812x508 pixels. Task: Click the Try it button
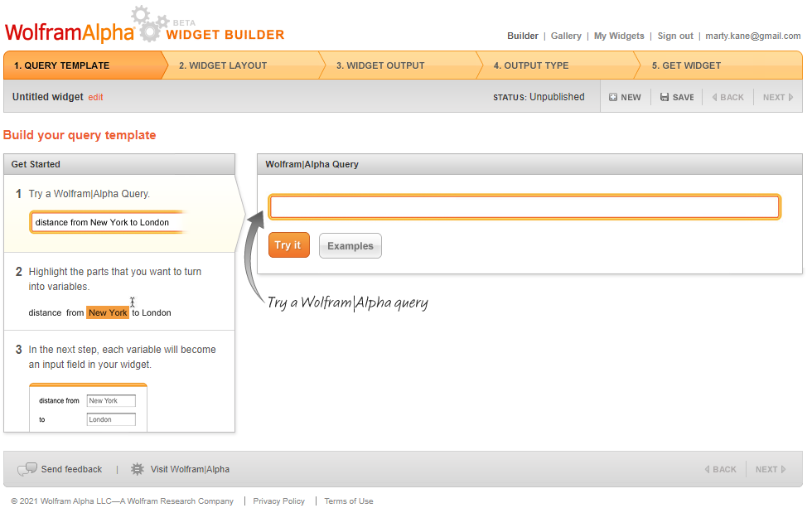coord(288,245)
